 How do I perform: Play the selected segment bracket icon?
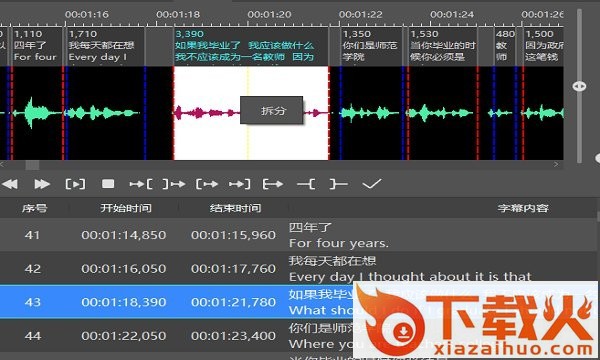tap(75, 184)
